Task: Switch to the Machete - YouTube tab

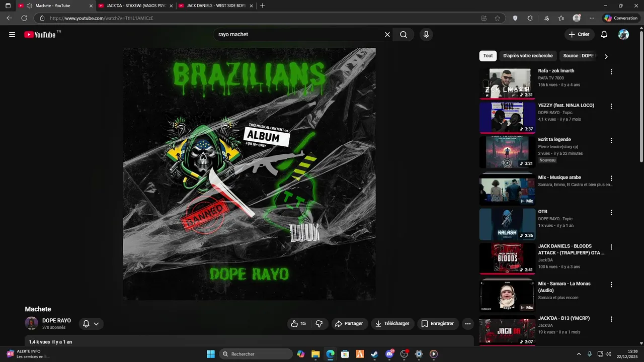Action: 55,6
